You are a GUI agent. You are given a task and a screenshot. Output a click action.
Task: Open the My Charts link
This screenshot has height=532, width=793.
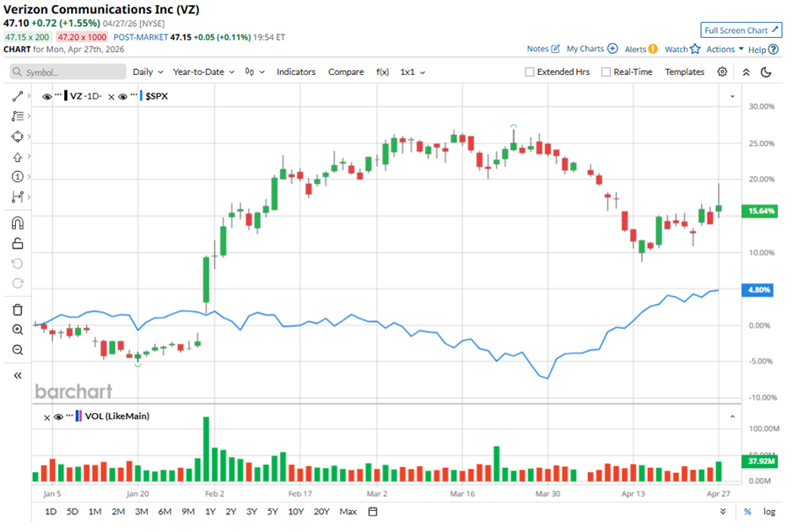[x=591, y=49]
